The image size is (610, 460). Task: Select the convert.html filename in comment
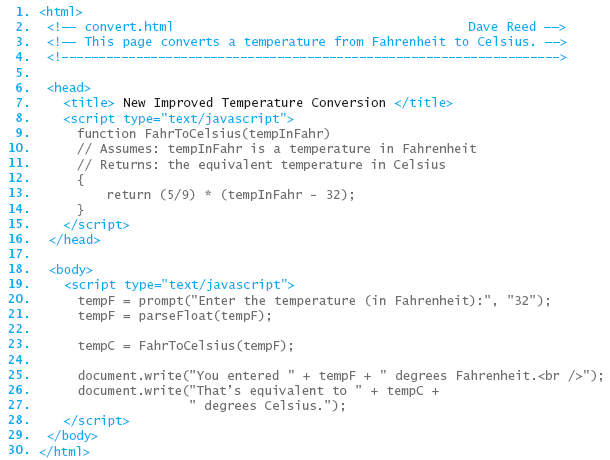[x=128, y=27]
